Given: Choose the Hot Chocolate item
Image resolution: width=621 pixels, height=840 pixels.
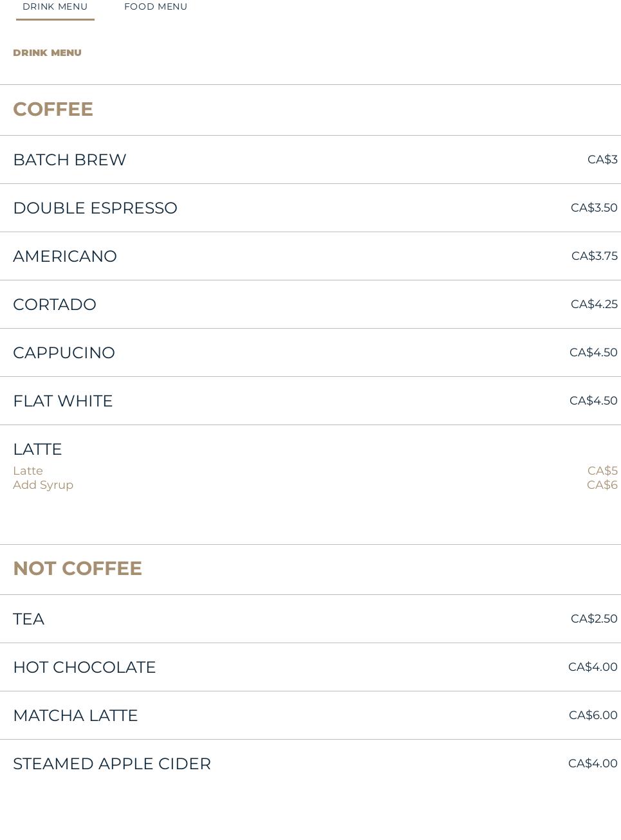Looking at the screenshot, I should tap(84, 667).
